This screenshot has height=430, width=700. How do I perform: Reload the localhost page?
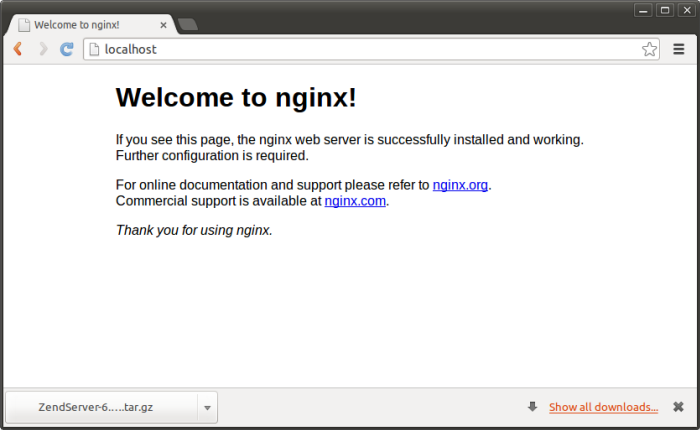point(67,49)
